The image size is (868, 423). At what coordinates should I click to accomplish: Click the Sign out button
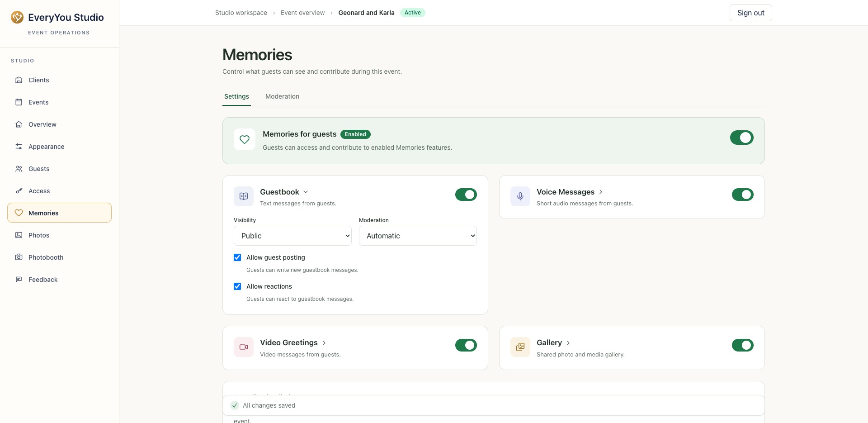[751, 13]
